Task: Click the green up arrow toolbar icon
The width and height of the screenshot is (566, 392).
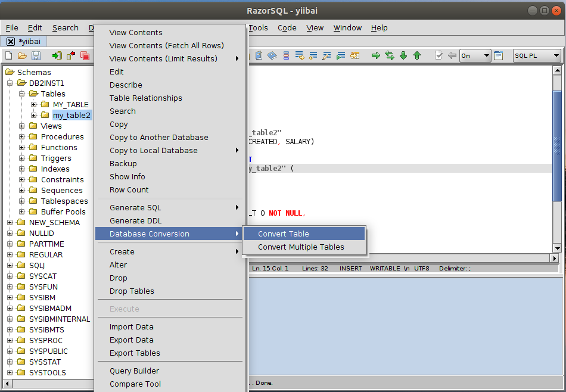Action: tap(417, 55)
